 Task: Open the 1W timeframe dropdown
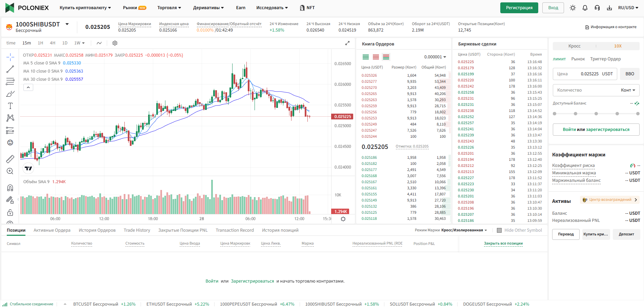tap(80, 43)
